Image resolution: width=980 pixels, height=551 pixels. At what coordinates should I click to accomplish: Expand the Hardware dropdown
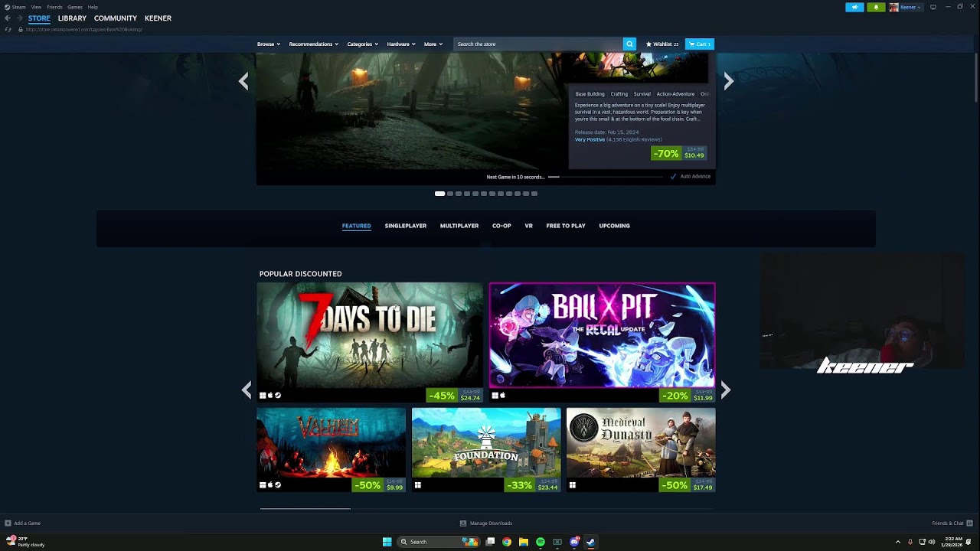(x=401, y=44)
